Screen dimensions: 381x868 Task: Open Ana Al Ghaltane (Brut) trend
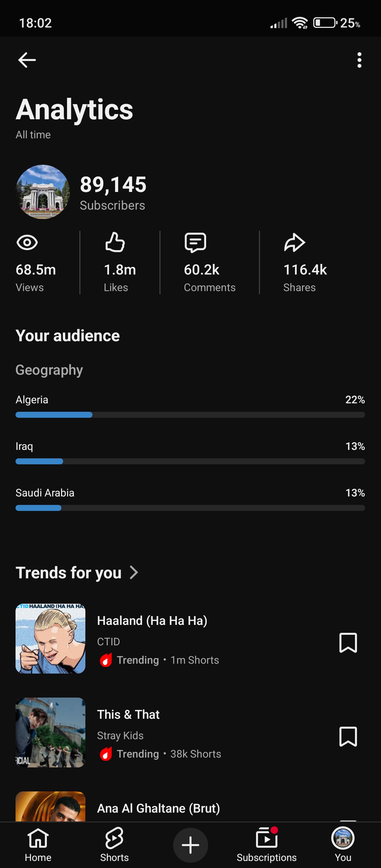[x=158, y=808]
